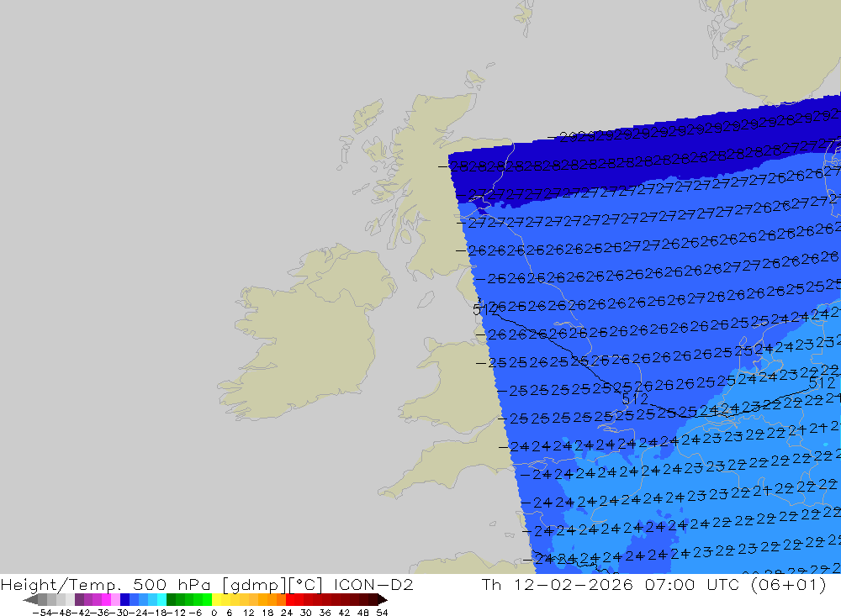
Task: Click the '54' legend scale value at right end
Action: coord(382,613)
